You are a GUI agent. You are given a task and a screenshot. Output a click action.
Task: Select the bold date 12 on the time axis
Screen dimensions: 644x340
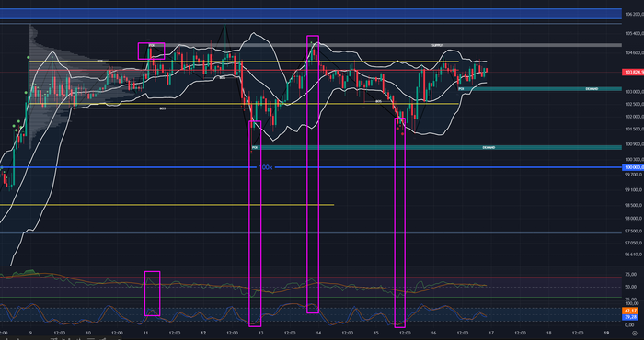[203, 333]
